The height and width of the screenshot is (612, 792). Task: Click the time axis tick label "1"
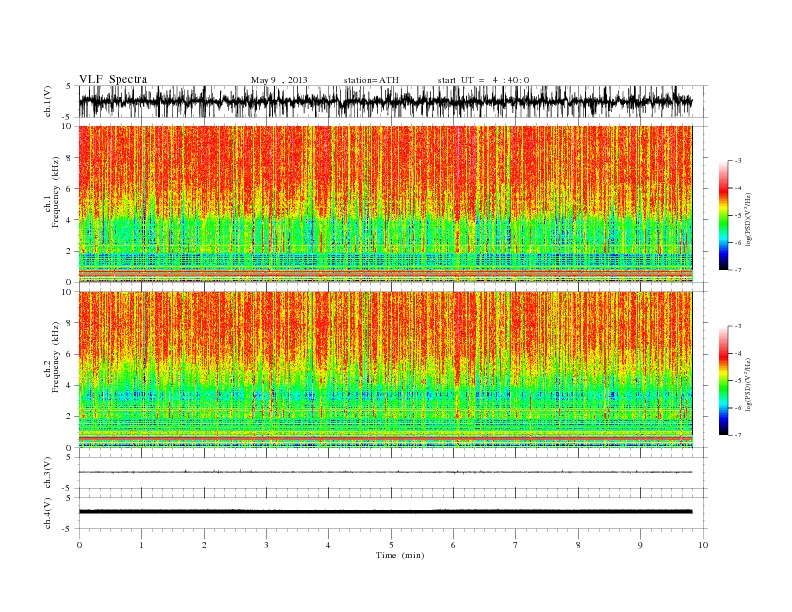pos(141,545)
